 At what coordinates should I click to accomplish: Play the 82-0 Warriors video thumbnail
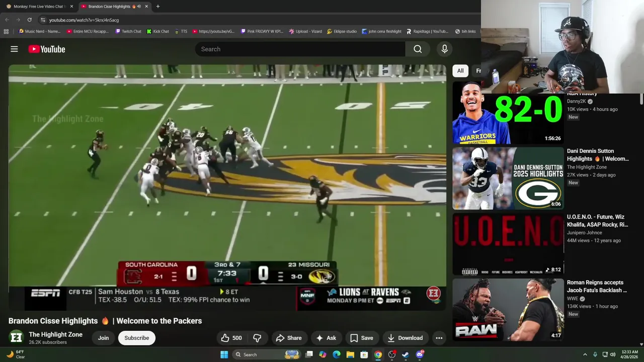[508, 113]
